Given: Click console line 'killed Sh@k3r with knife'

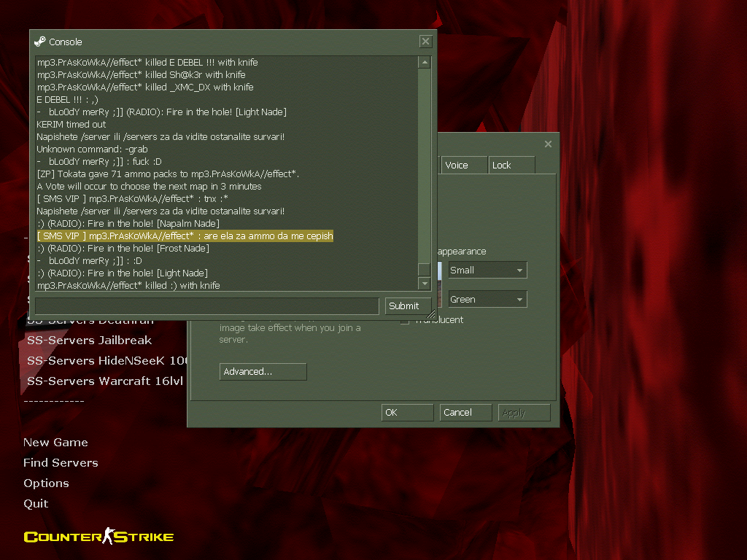Looking at the screenshot, I should pyautogui.click(x=142, y=75).
